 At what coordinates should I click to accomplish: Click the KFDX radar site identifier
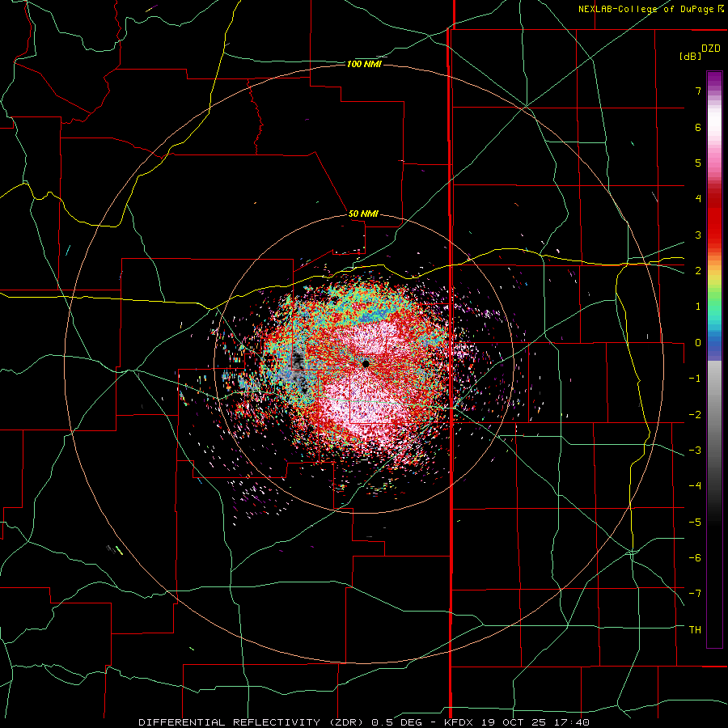[x=459, y=722]
